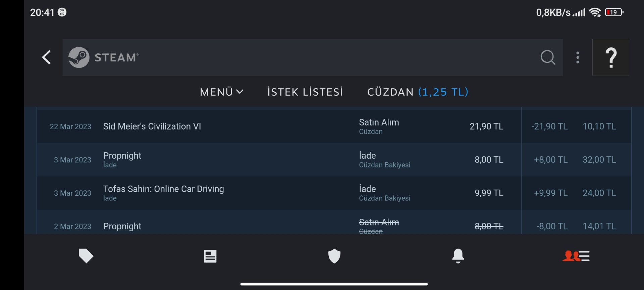Select the Propnight refund entry of 3 Mar 2023

point(334,160)
